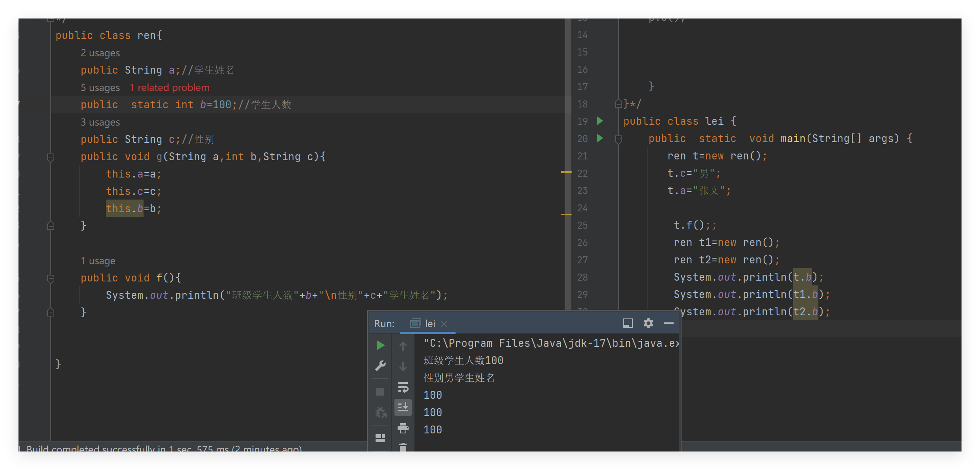Click 'this.a=a;' statement
This screenshot has height=470, width=980.
point(134,174)
